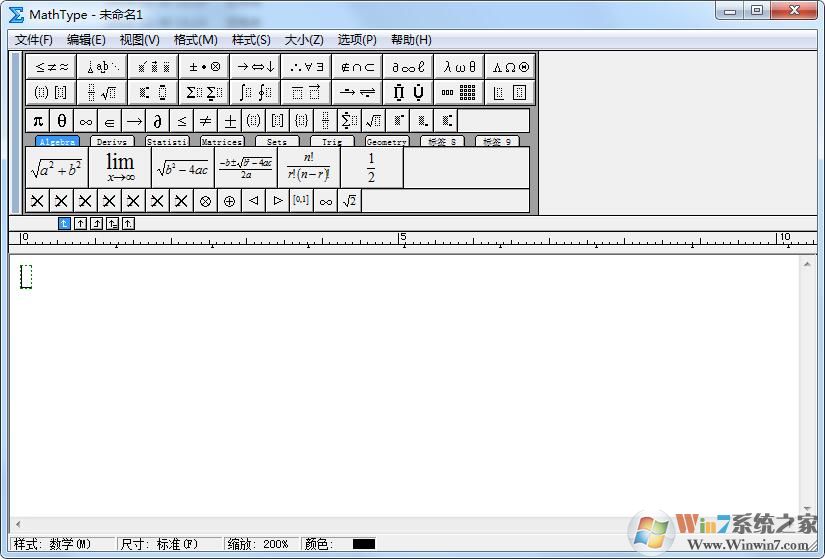The image size is (825, 559).
Task: Insert the square root of 2 symbol
Action: [x=349, y=201]
